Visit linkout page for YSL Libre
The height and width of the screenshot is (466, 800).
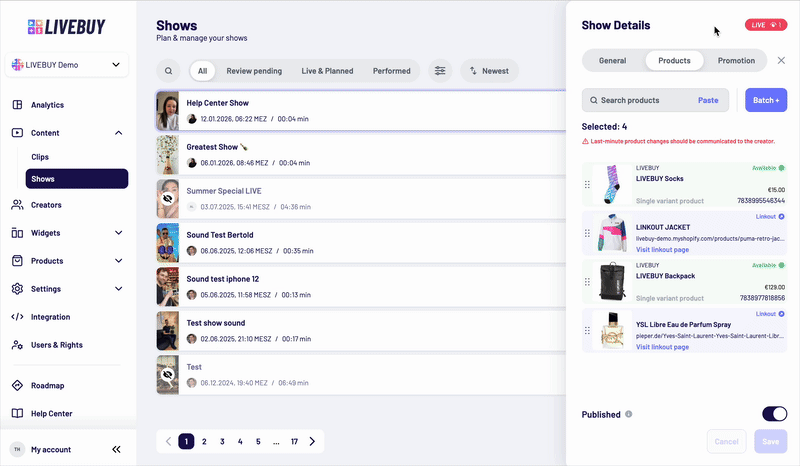662,347
